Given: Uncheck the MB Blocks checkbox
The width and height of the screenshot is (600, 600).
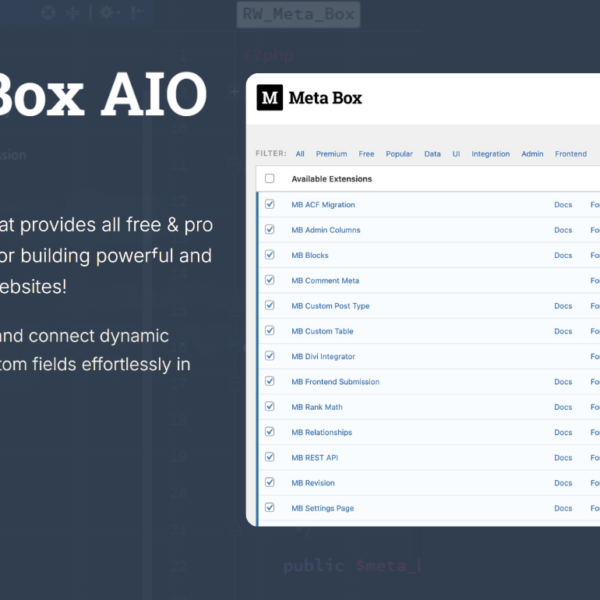Looking at the screenshot, I should pyautogui.click(x=269, y=254).
